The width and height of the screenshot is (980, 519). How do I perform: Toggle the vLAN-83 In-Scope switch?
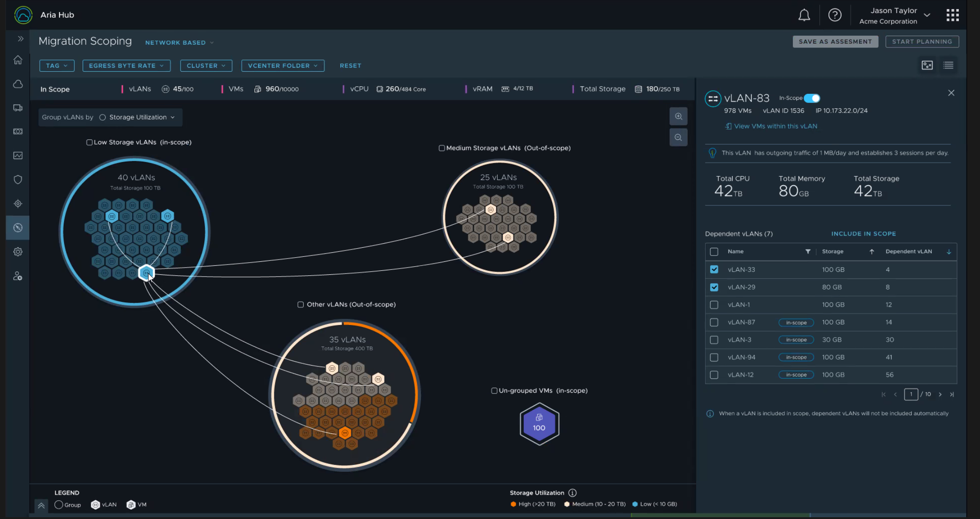(812, 98)
